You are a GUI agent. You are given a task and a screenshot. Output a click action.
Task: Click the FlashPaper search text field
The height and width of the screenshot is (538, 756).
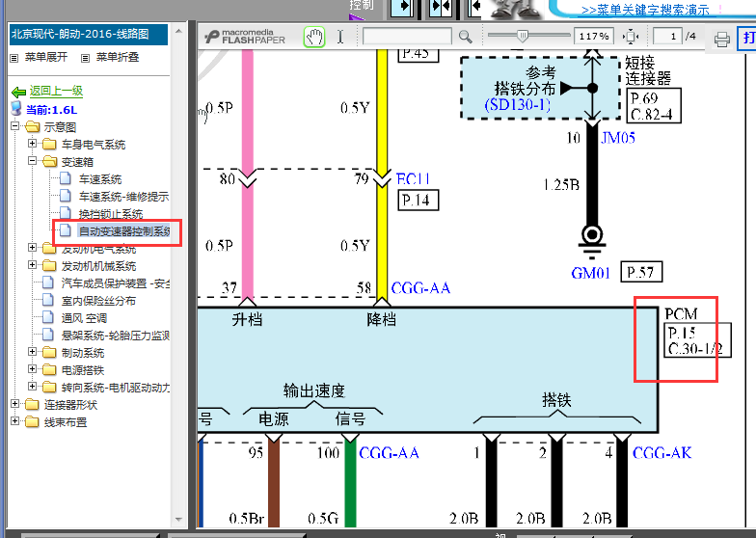coord(407,37)
